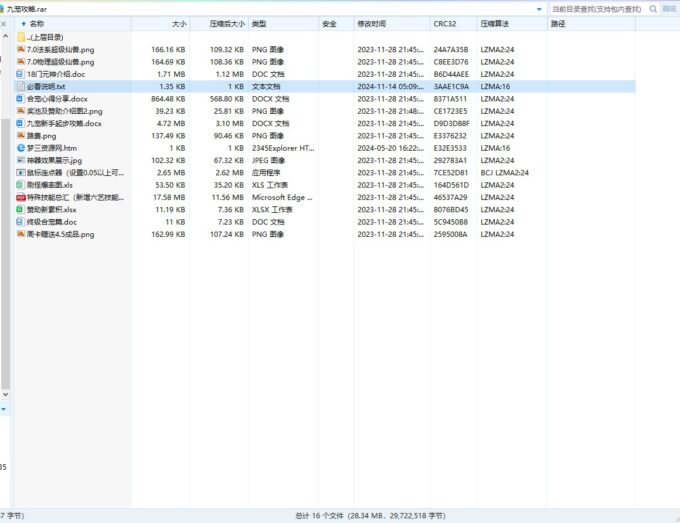Click the 类型 column header
Screen dimensions: 680x523
click(259, 23)
